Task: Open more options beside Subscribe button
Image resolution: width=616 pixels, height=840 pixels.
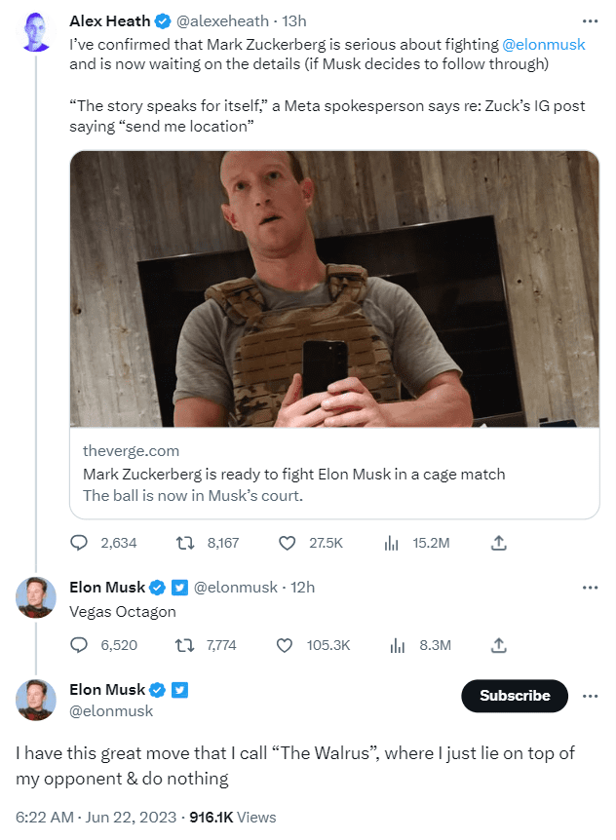Action: click(590, 696)
